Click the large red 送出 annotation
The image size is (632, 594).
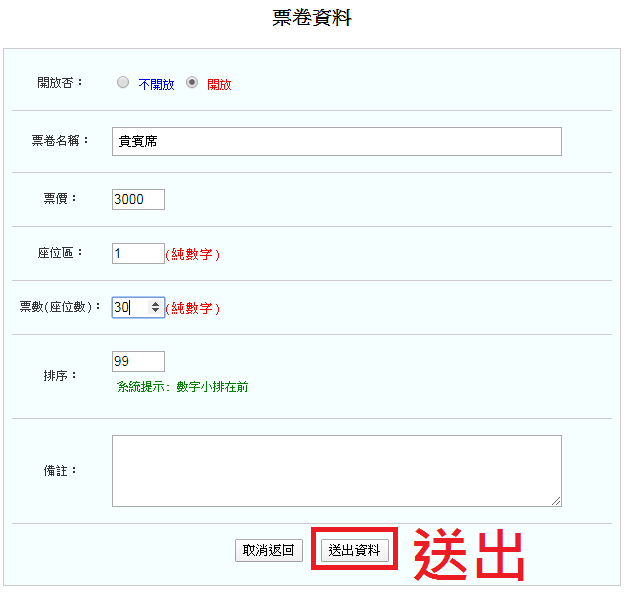coord(470,553)
